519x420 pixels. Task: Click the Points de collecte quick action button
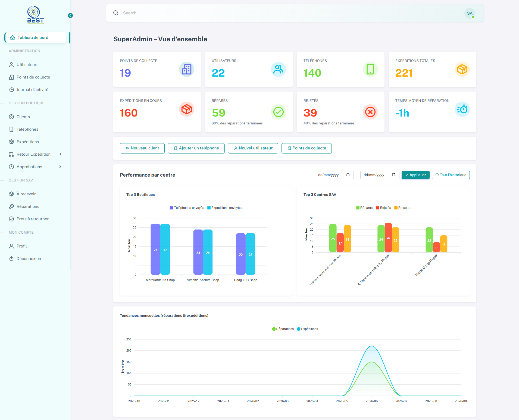[x=307, y=148]
